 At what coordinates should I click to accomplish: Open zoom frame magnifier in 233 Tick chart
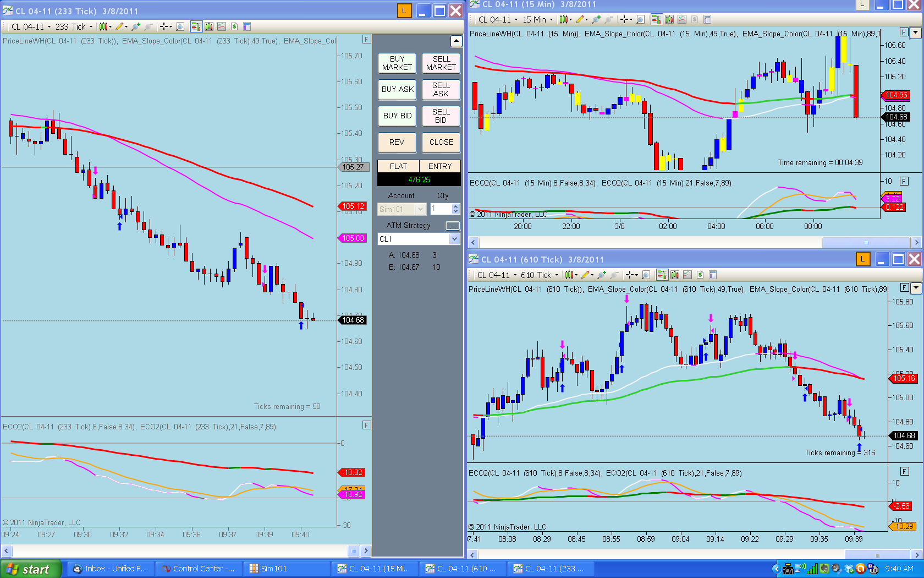pyautogui.click(x=180, y=26)
